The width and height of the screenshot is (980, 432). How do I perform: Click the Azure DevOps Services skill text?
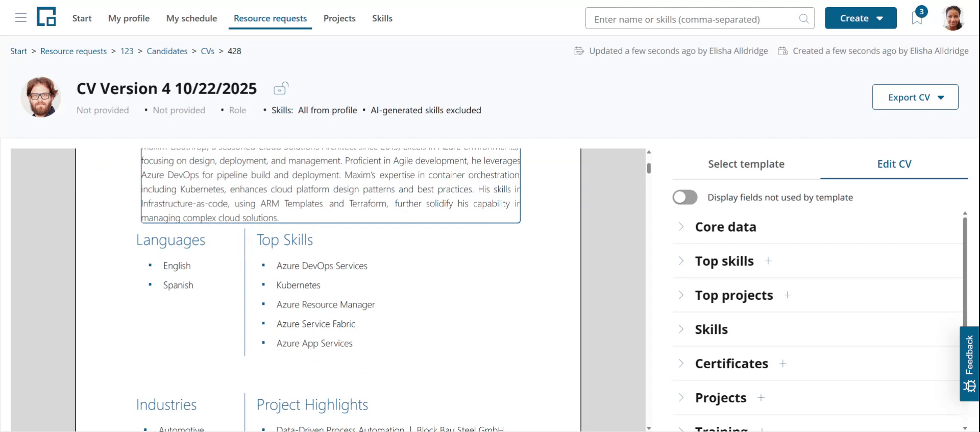coord(322,266)
